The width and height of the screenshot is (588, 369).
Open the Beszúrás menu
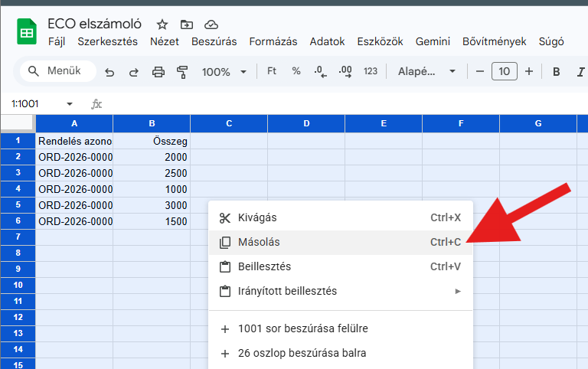point(214,41)
